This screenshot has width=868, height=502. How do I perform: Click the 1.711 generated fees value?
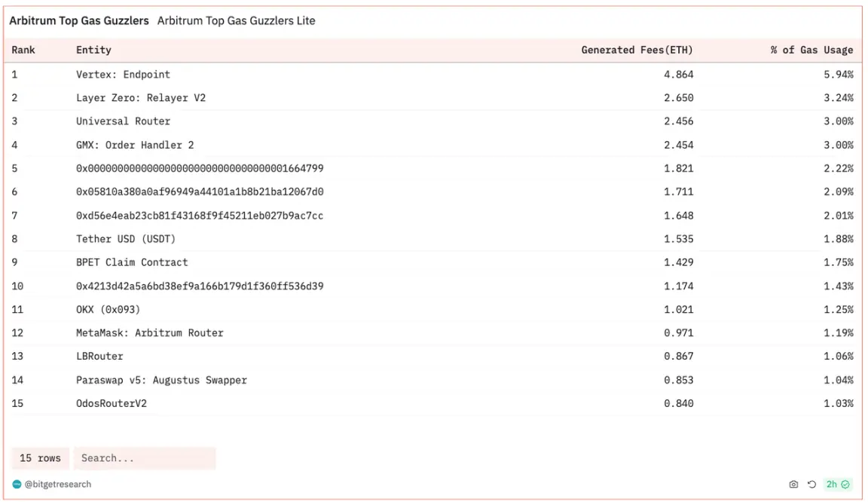pyautogui.click(x=679, y=191)
